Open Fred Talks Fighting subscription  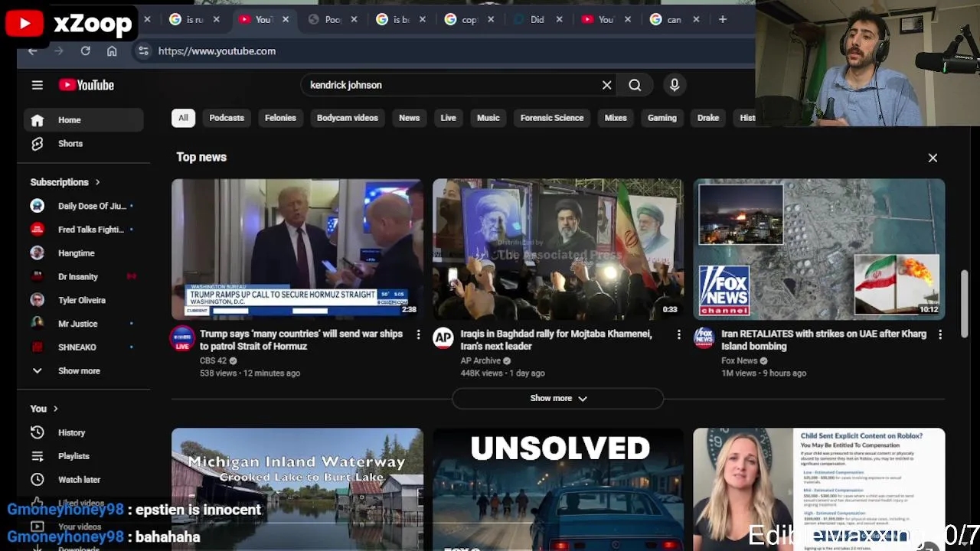84,230
